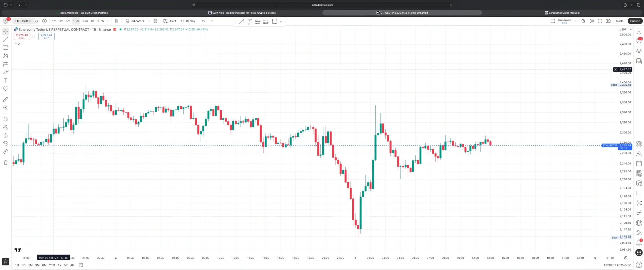Toggle Magnet mode in left toolbar
This screenshot has width=644, height=270.
6,119
